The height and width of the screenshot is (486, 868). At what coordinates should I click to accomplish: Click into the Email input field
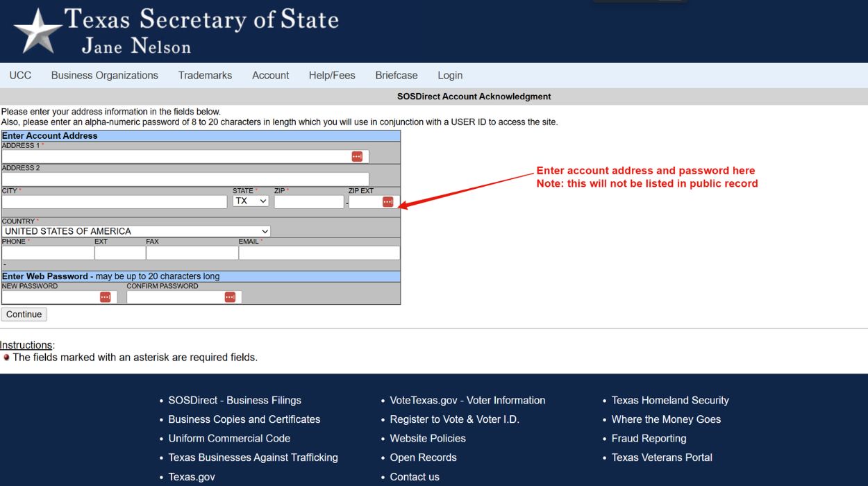click(x=319, y=253)
